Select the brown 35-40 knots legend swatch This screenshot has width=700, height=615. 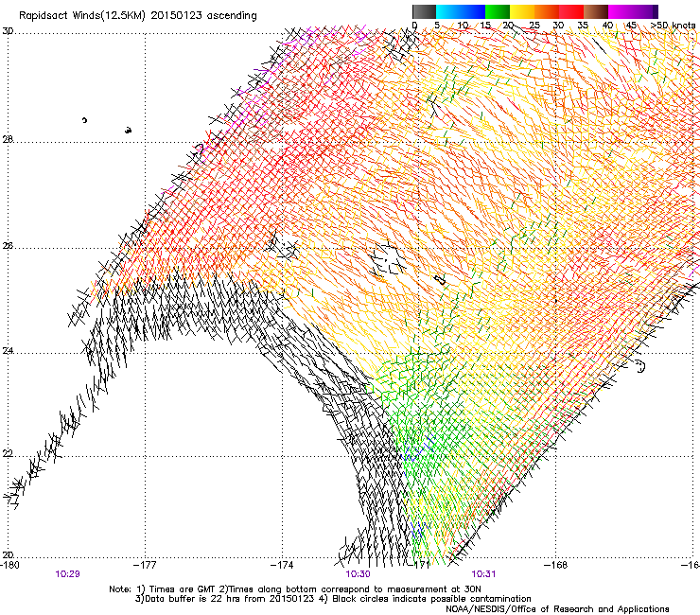596,11
